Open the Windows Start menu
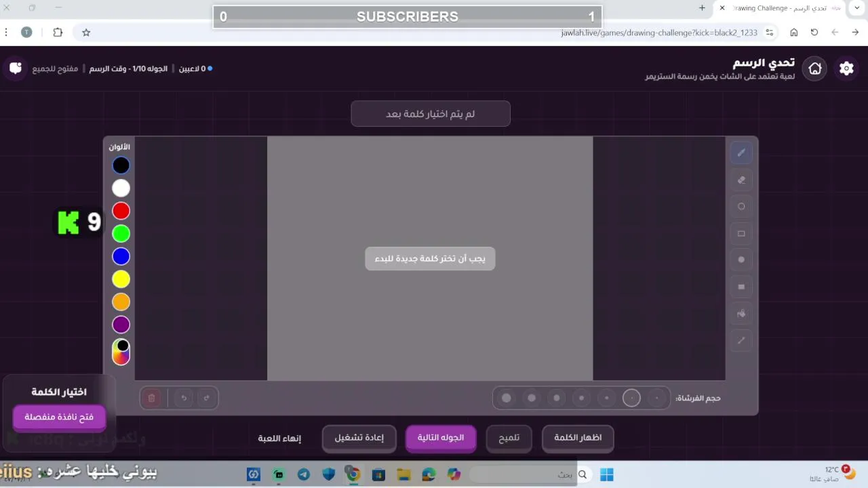The image size is (868, 488). pyautogui.click(x=606, y=474)
